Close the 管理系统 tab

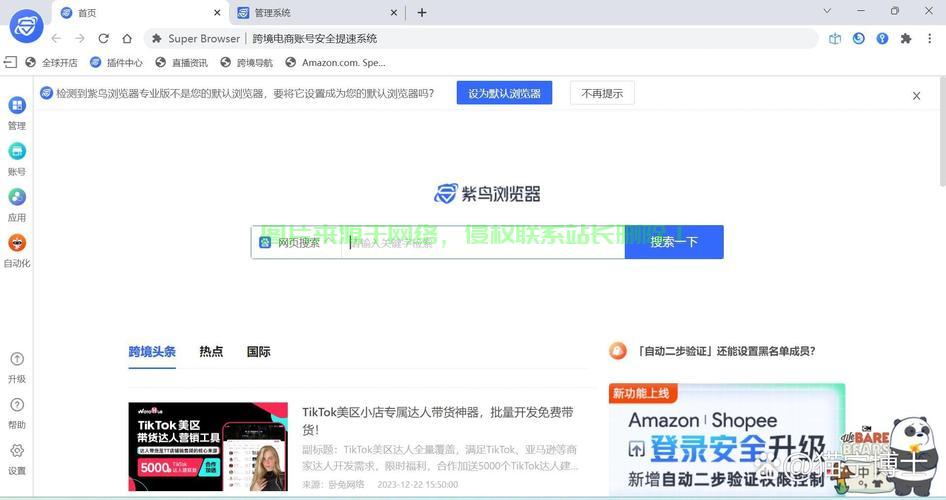(x=393, y=13)
